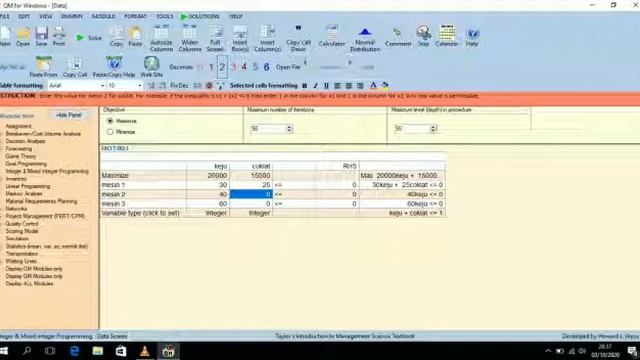Click the Copy Cell icon
This screenshot has width=640, height=360.
pos(75,67)
